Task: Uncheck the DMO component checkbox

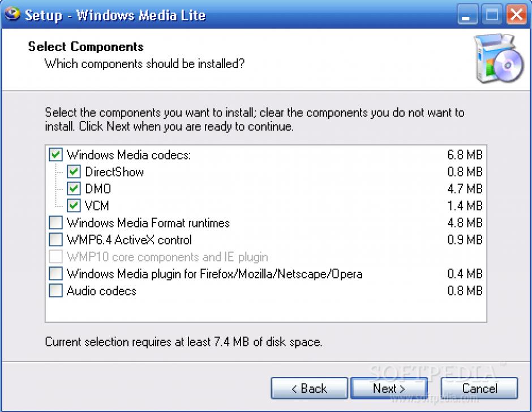Action: (x=74, y=188)
